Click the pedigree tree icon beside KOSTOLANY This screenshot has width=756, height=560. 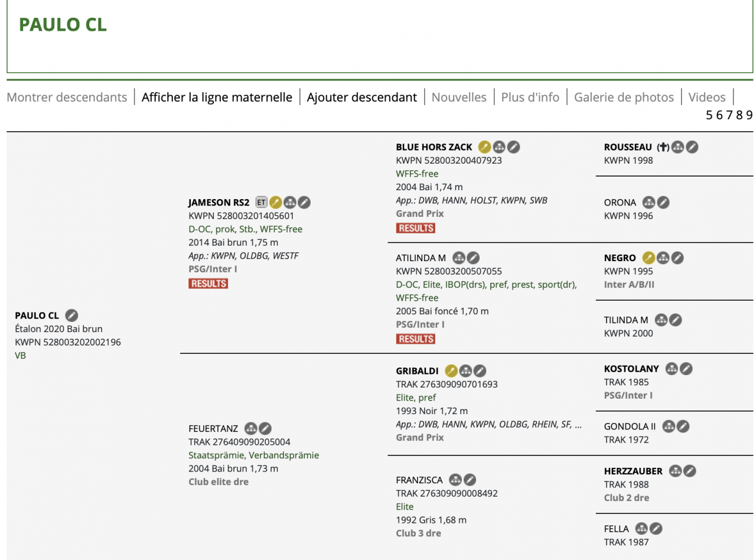point(671,369)
